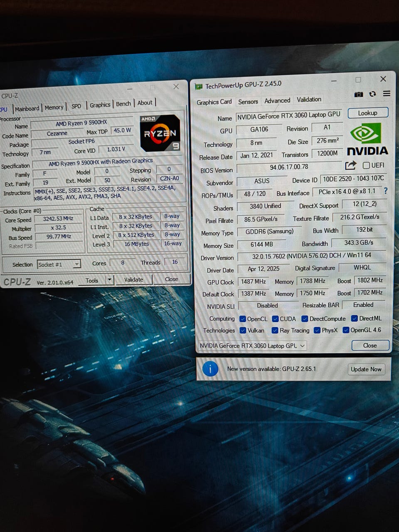Toggle the OpenCL checkbox
This screenshot has width=399, height=532.
tap(243, 319)
